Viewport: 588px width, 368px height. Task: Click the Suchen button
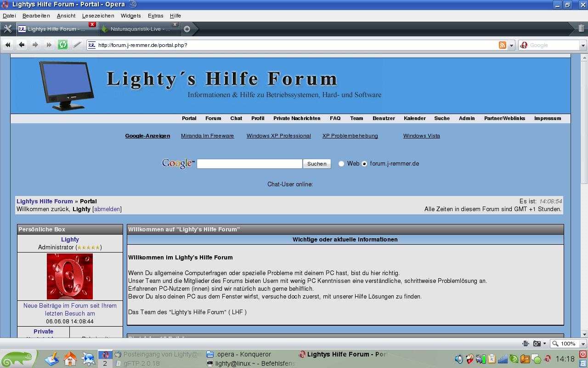317,164
